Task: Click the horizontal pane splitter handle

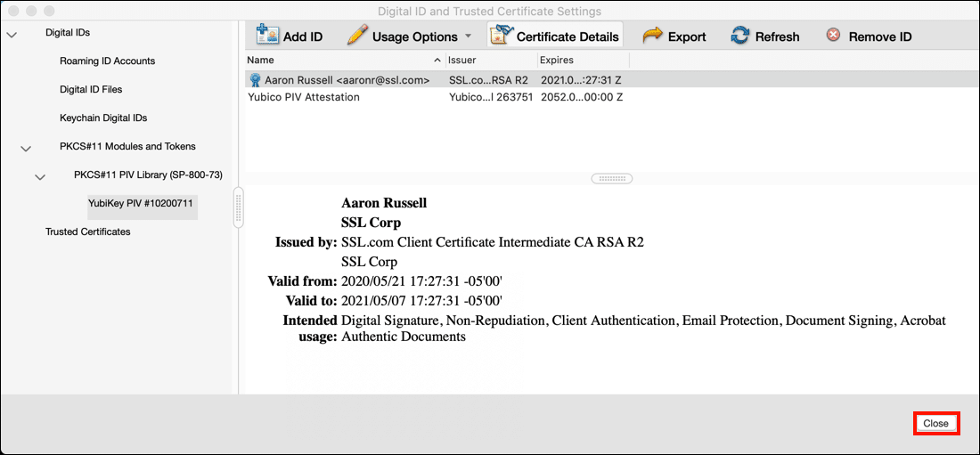Action: 611,178
